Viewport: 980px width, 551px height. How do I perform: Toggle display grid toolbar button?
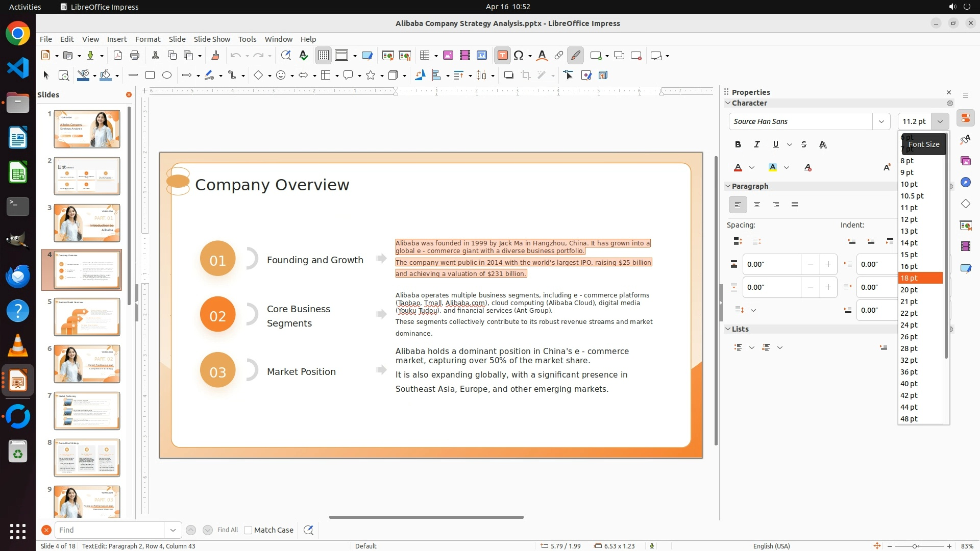pos(324,56)
